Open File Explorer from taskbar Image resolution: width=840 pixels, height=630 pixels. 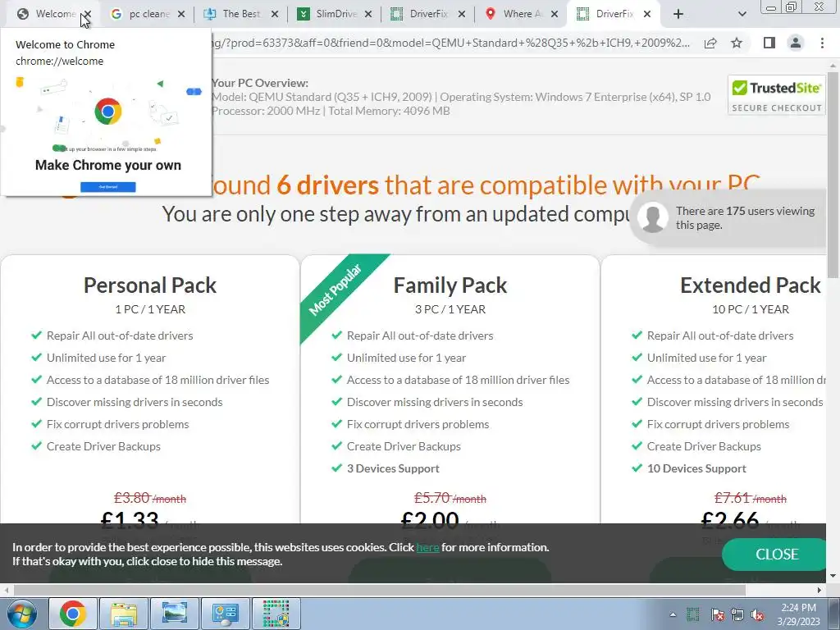coord(124,614)
